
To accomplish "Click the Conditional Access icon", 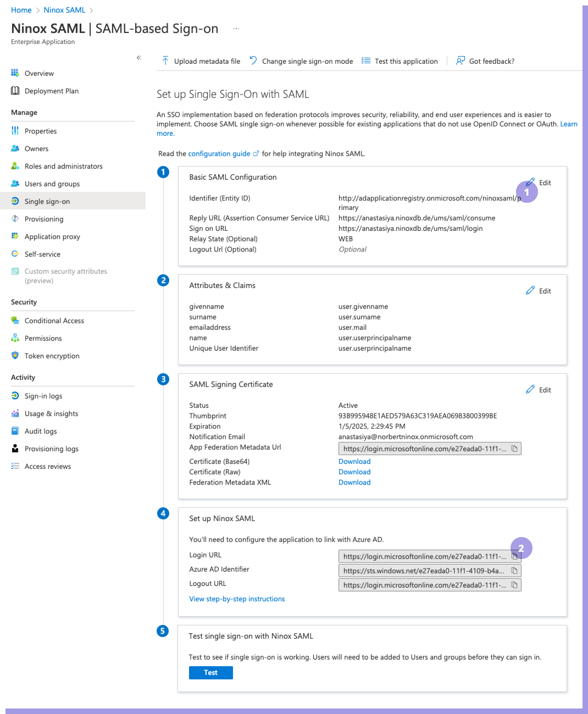I will click(15, 320).
